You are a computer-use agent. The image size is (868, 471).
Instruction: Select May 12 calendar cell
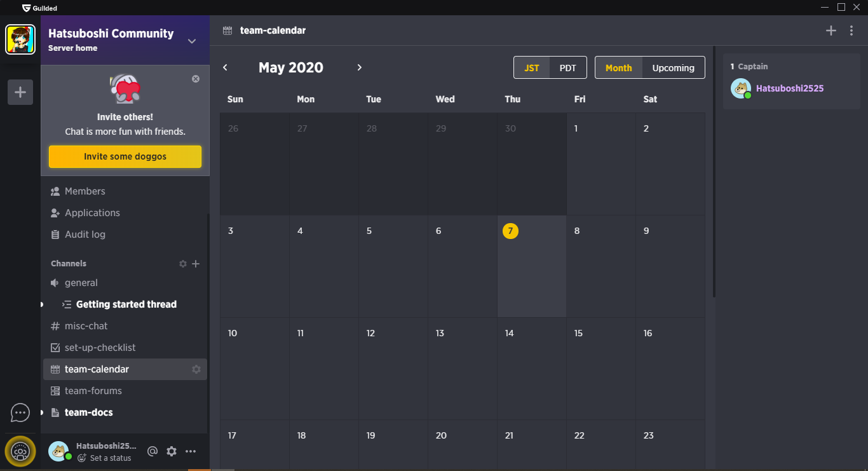393,369
